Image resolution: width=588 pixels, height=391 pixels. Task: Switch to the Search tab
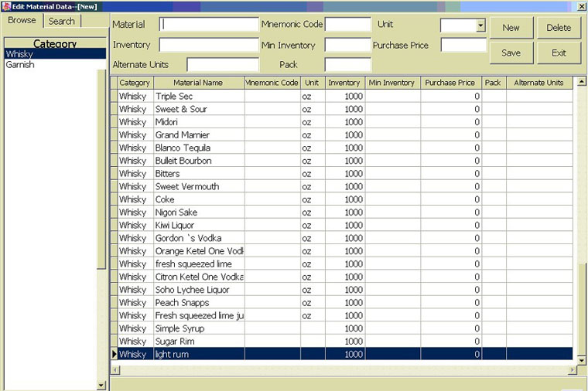click(61, 21)
